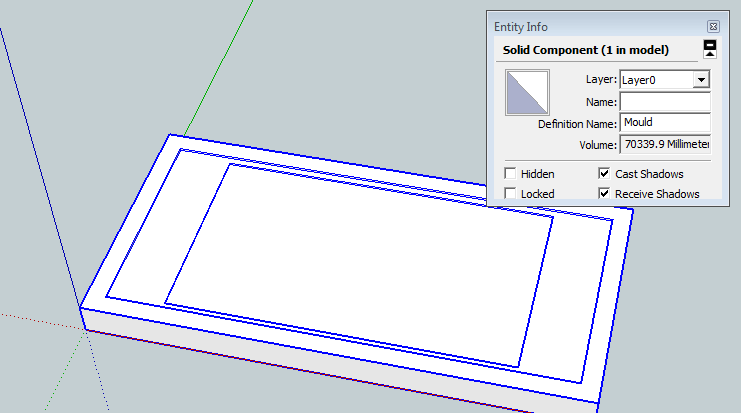Disable the Cast Shadows checkbox
The height and width of the screenshot is (413, 741).
click(x=604, y=173)
